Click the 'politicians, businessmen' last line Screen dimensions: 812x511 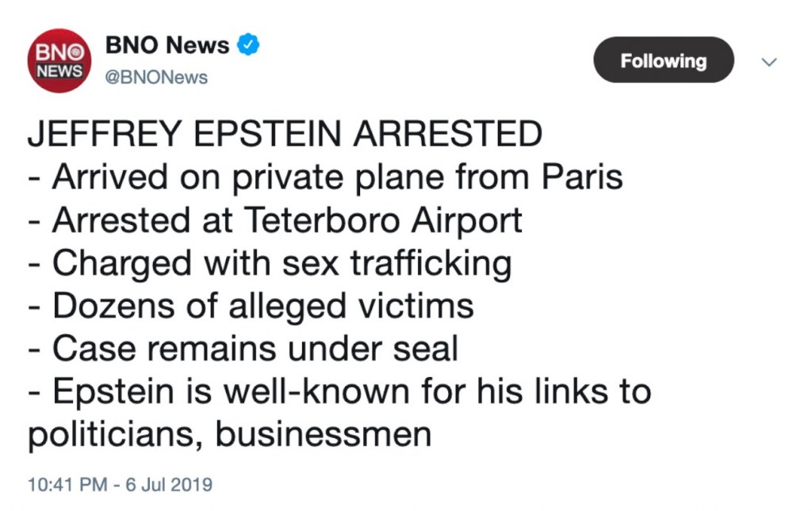229,435
